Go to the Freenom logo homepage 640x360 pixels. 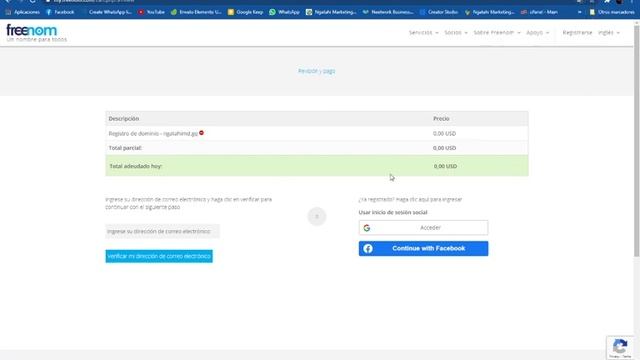32,30
